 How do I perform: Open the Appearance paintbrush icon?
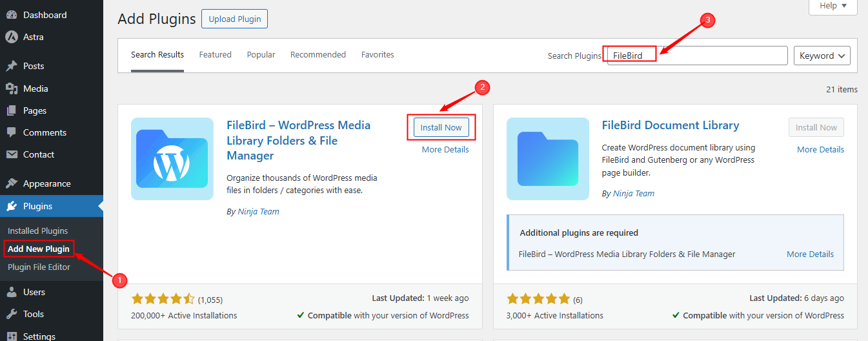(x=12, y=183)
